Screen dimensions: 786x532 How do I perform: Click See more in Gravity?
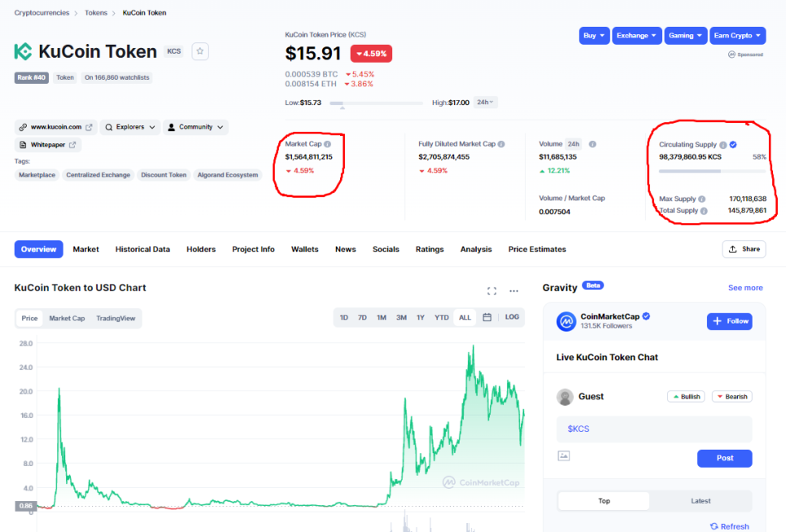pyautogui.click(x=745, y=287)
